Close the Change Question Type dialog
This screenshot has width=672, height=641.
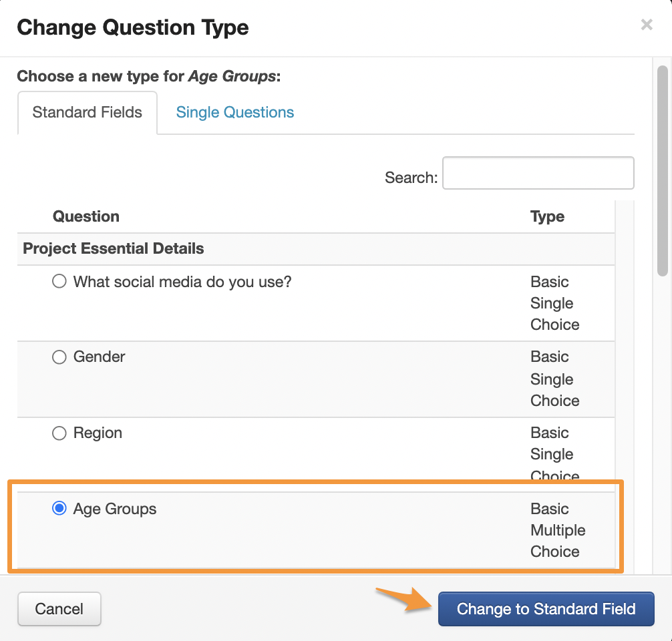tap(646, 25)
